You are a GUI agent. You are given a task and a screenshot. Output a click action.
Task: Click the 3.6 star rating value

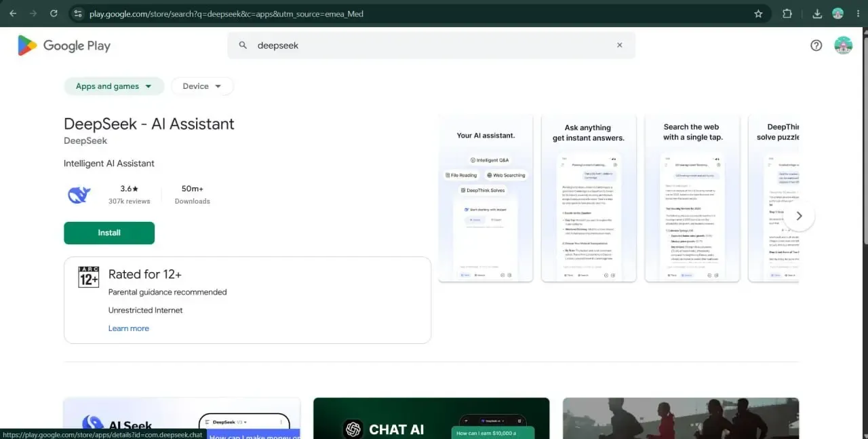129,189
